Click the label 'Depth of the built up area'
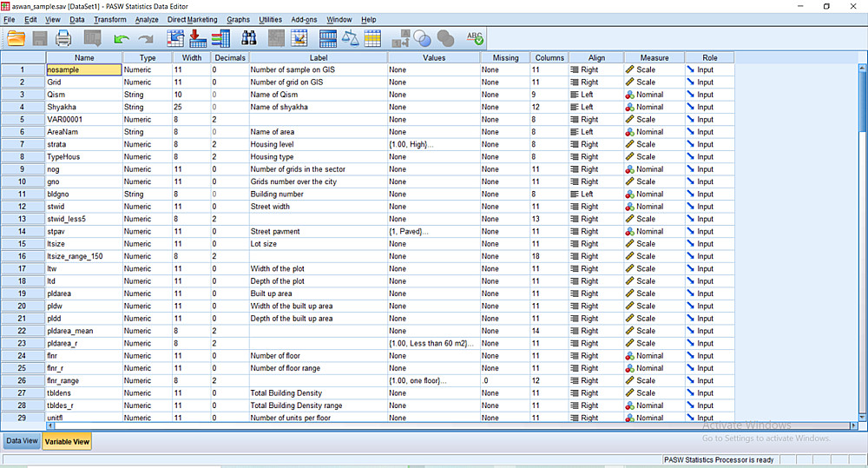The height and width of the screenshot is (468, 868). [x=291, y=319]
